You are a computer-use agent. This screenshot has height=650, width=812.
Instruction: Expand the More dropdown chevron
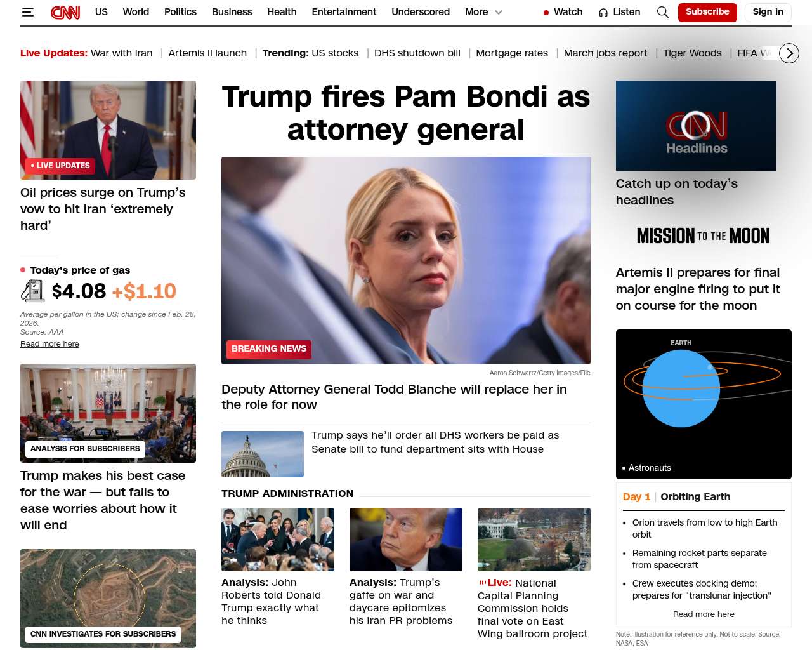[499, 12]
